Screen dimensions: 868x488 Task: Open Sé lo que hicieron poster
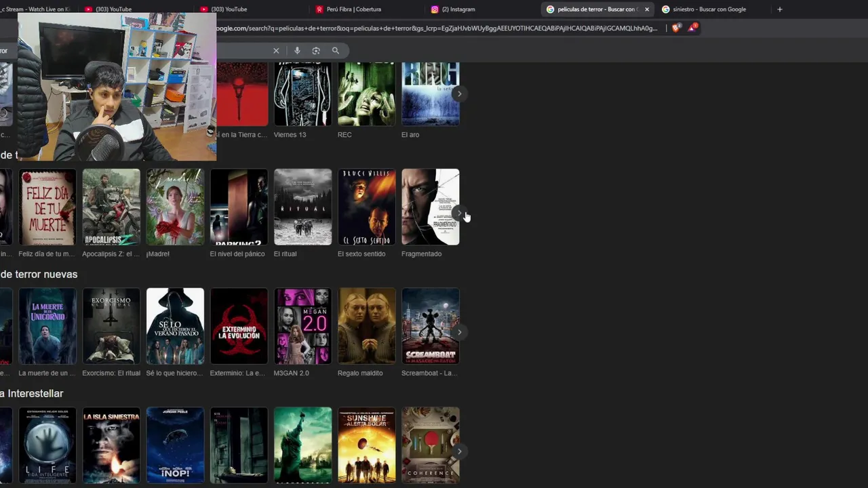[x=175, y=326]
